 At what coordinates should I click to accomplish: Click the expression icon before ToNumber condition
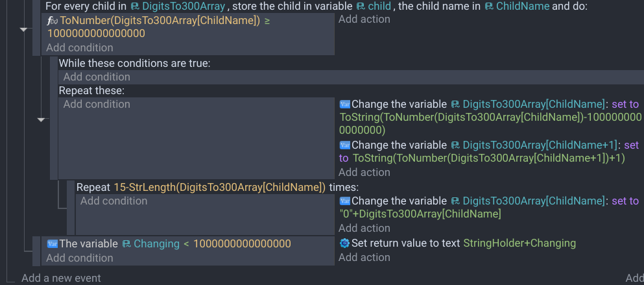coord(53,21)
